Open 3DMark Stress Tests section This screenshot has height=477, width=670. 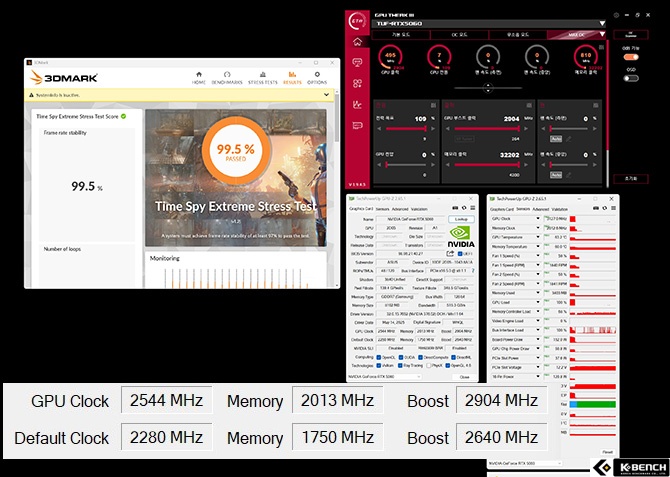(x=263, y=78)
